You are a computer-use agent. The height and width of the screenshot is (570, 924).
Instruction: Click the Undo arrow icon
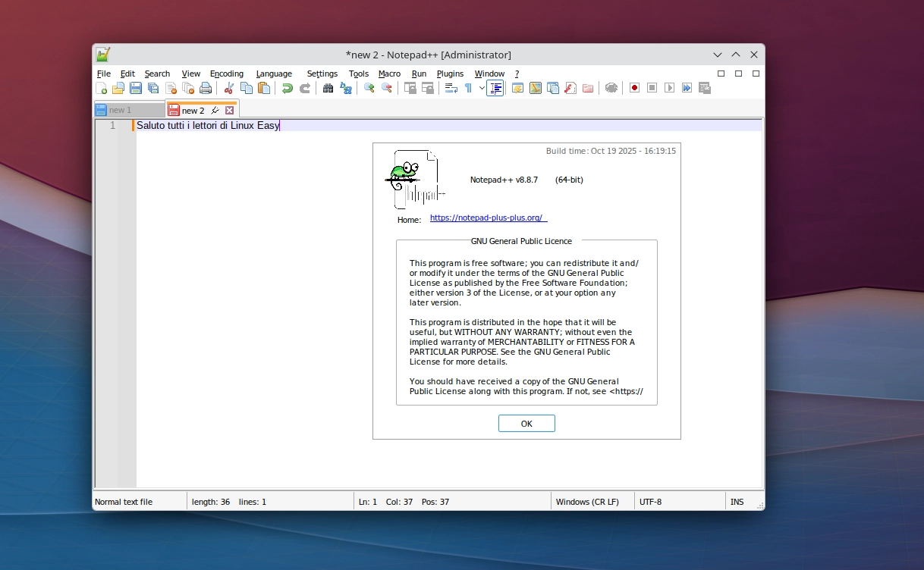[x=287, y=88]
